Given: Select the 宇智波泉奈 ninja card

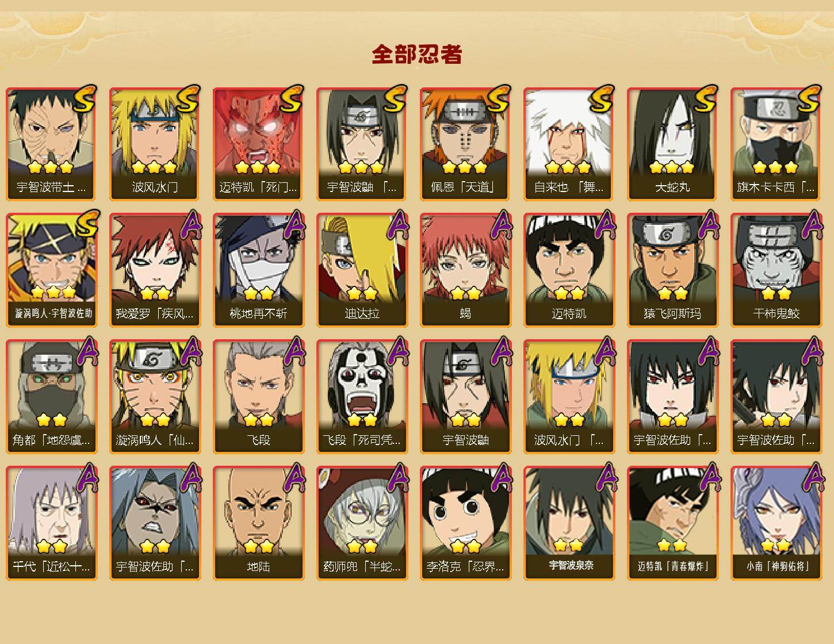Looking at the screenshot, I should (569, 523).
